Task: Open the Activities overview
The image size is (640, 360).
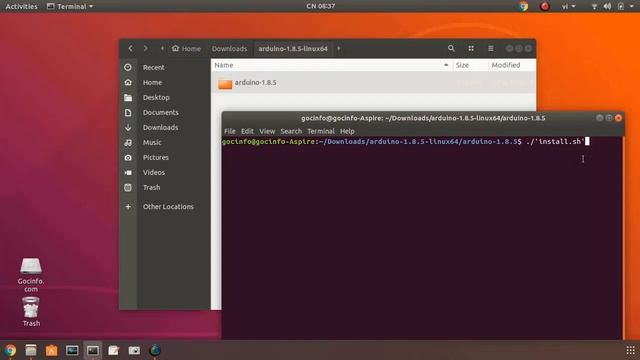Action: (21, 6)
